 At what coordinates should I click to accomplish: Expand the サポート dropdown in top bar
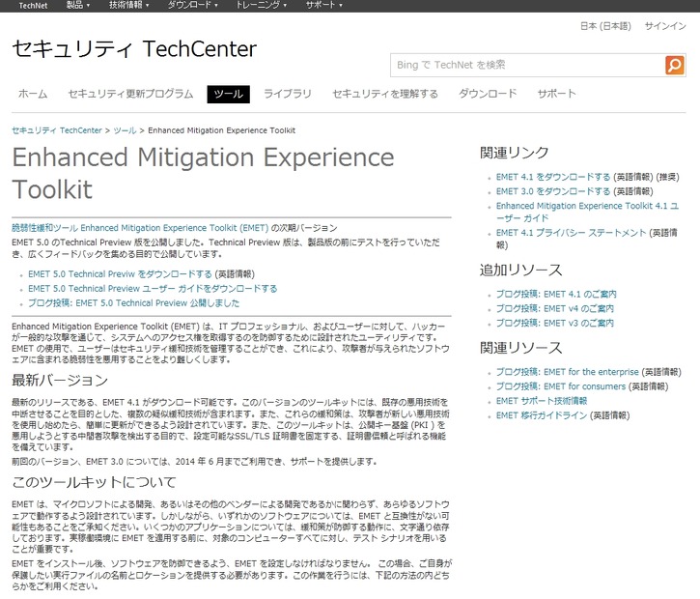pos(323,6)
